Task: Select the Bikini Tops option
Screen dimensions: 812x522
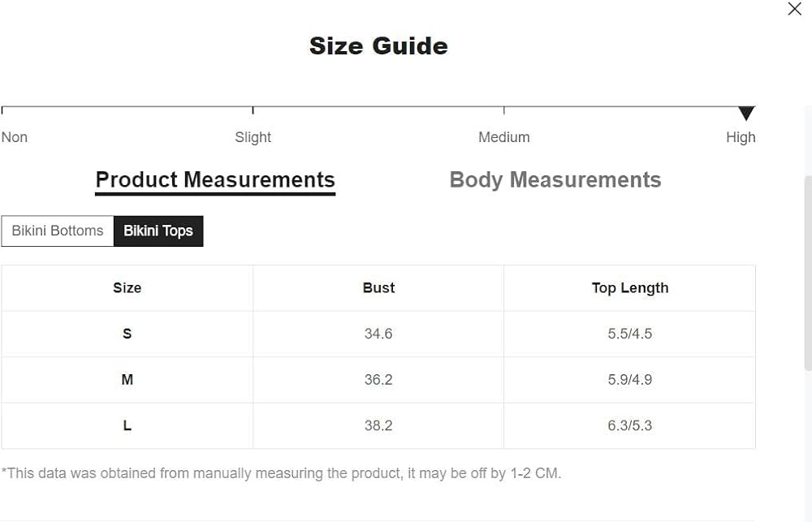Action: 158,231
